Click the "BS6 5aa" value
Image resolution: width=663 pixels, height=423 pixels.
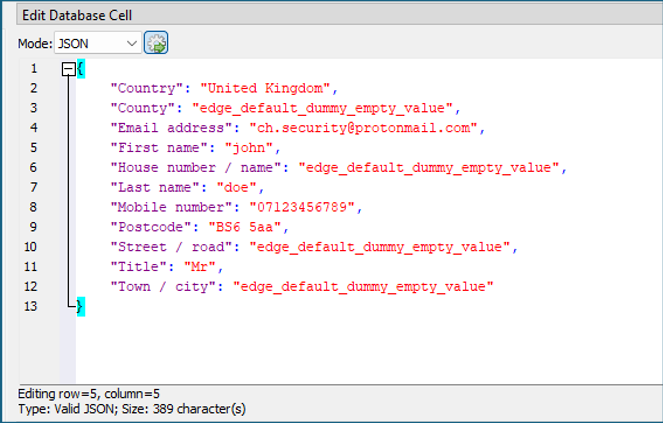(245, 227)
